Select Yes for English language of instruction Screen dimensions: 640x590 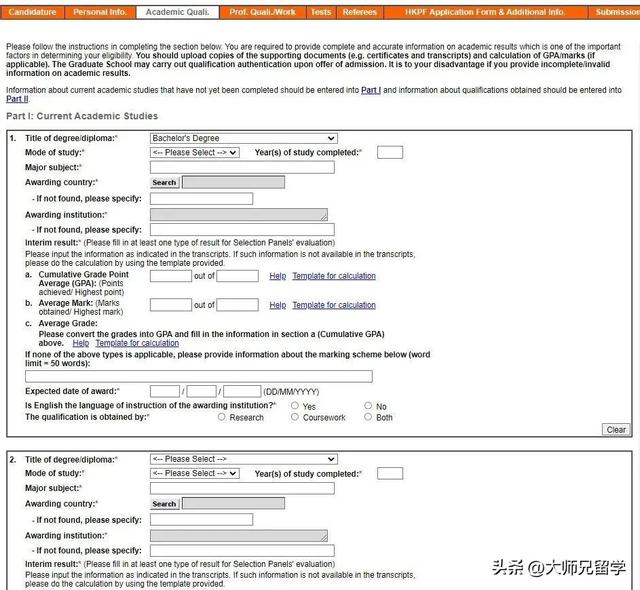295,406
